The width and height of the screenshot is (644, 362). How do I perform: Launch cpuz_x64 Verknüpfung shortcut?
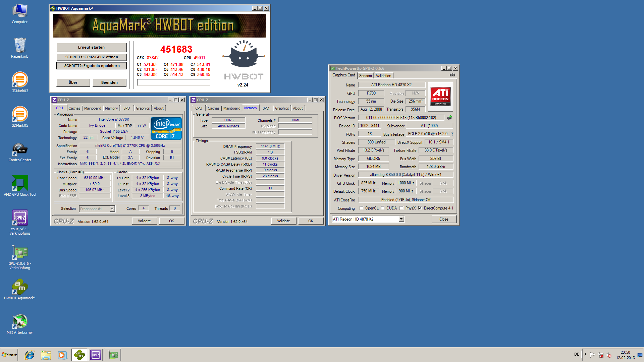20,223
